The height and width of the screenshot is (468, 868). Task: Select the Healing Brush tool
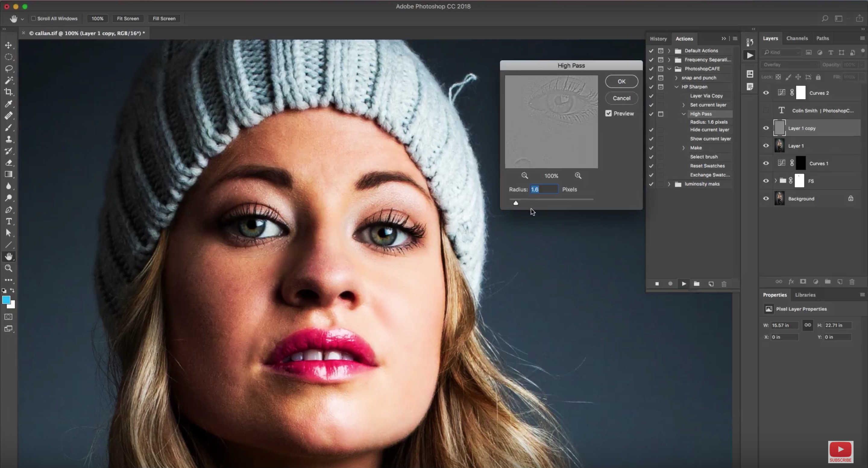pos(8,115)
